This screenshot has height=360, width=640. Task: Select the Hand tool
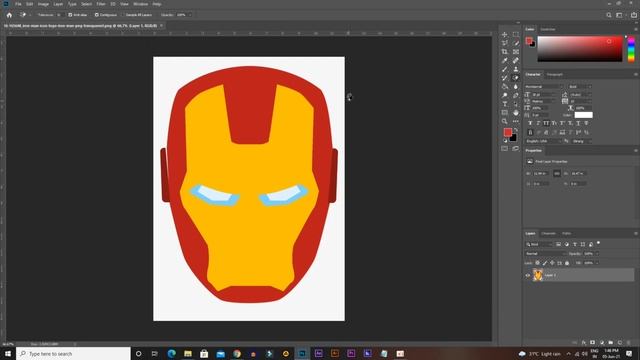click(x=516, y=113)
